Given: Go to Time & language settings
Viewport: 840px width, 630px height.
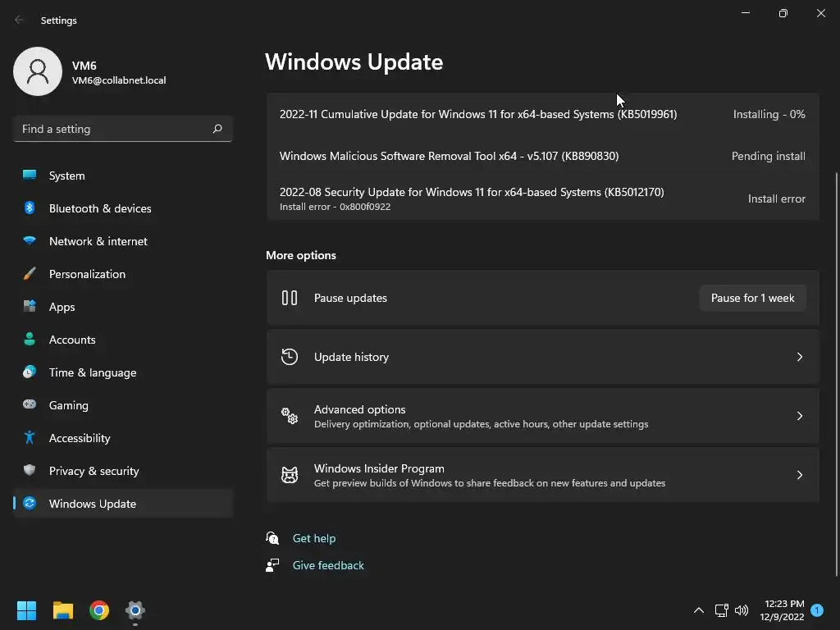Looking at the screenshot, I should point(93,372).
